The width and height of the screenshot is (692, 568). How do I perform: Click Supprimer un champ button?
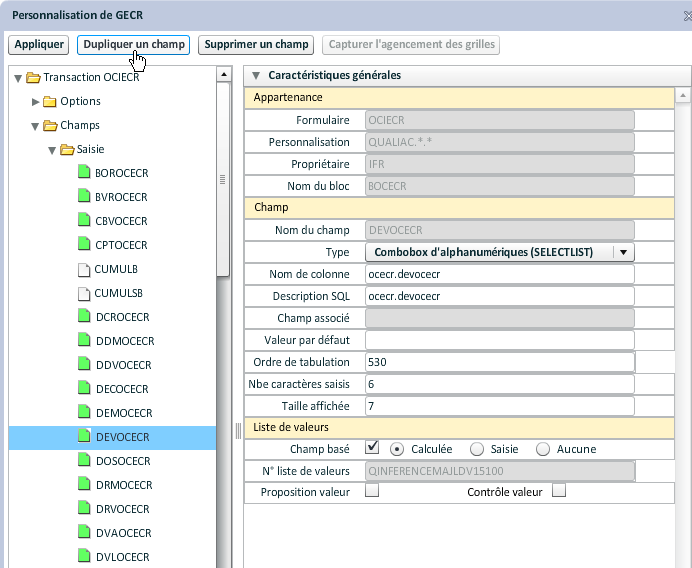[257, 45]
